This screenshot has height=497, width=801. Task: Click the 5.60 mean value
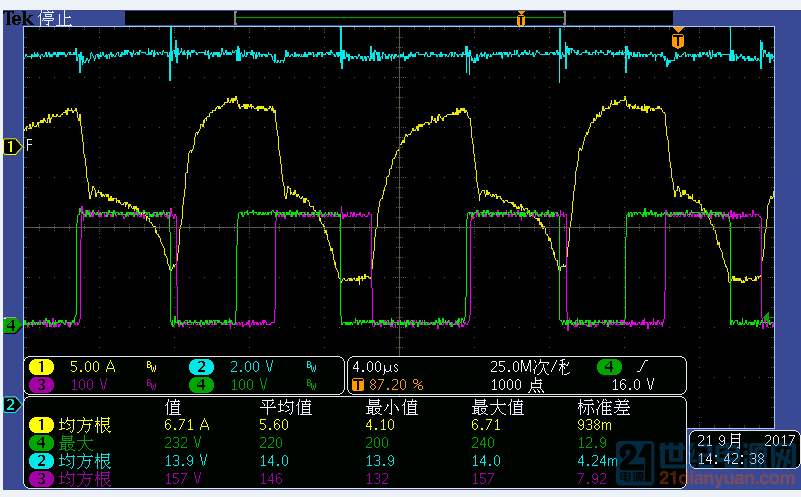tap(274, 425)
